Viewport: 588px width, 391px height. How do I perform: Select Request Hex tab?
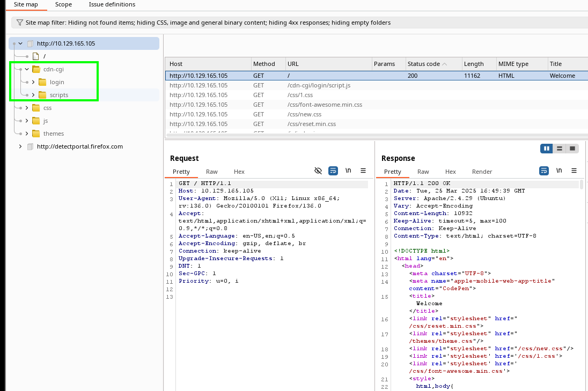coord(239,172)
